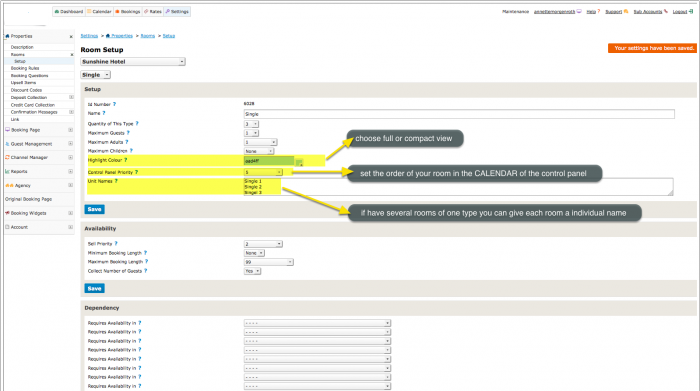Show help for Maximum Children
700x391 pixels.
[x=131, y=150]
